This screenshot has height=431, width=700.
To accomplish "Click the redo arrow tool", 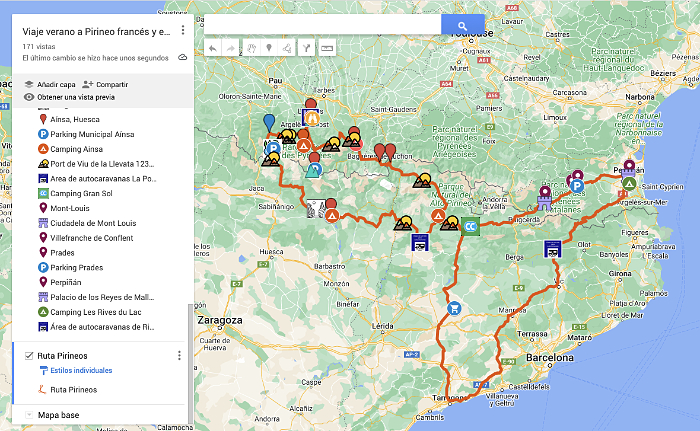I will [x=231, y=48].
